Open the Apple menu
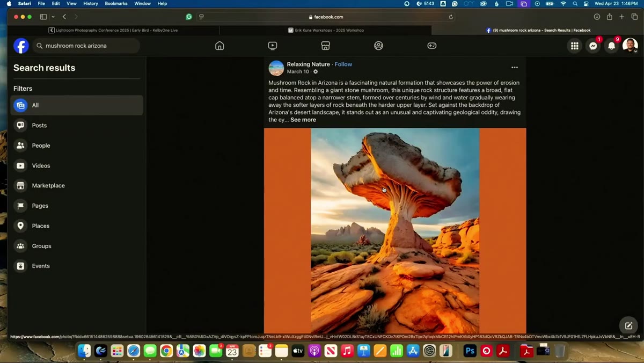The image size is (644, 363). point(9,4)
